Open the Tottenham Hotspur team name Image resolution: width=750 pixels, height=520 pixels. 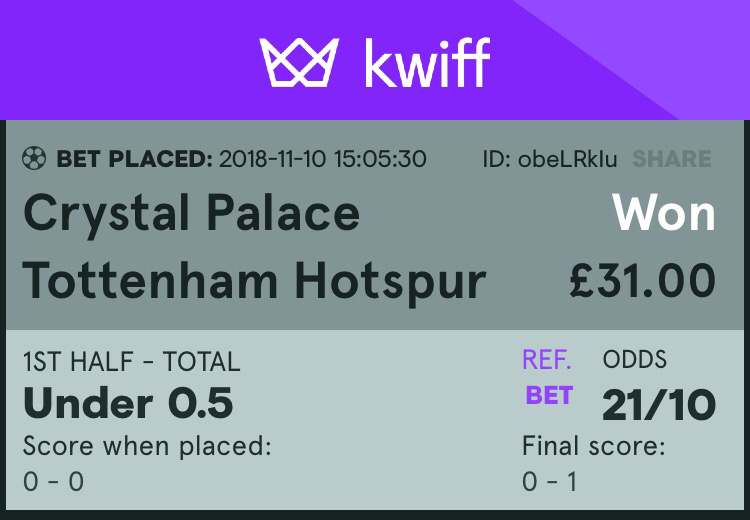[x=254, y=280]
